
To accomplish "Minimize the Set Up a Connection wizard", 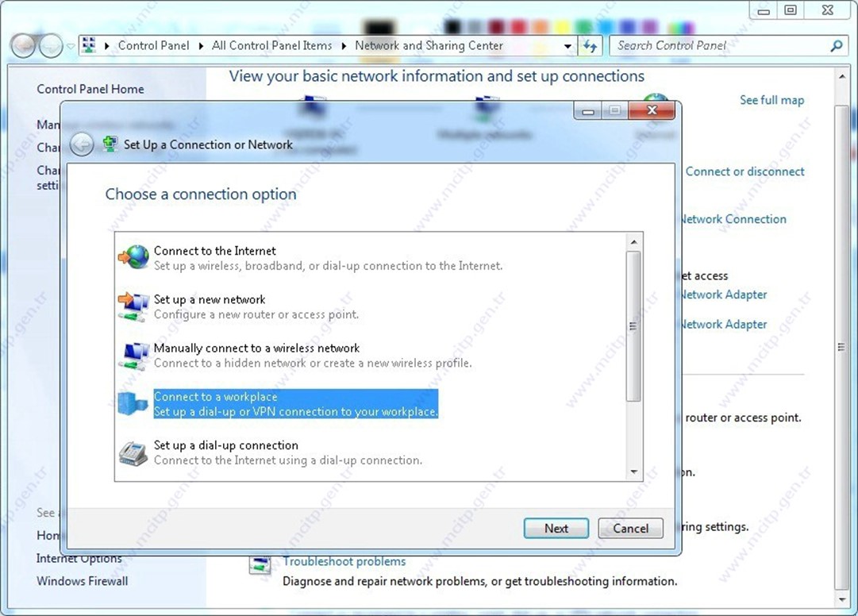I will click(x=587, y=111).
